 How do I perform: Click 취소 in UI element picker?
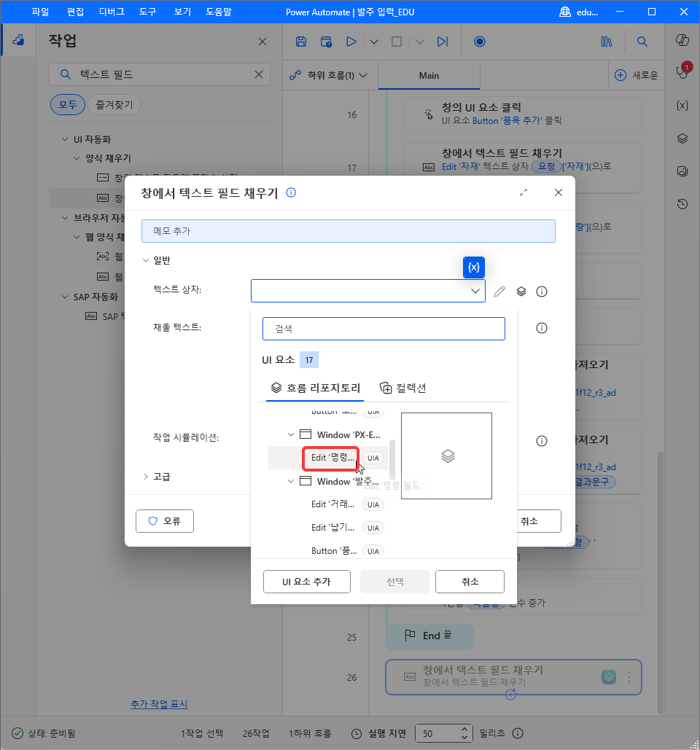pyautogui.click(x=470, y=582)
